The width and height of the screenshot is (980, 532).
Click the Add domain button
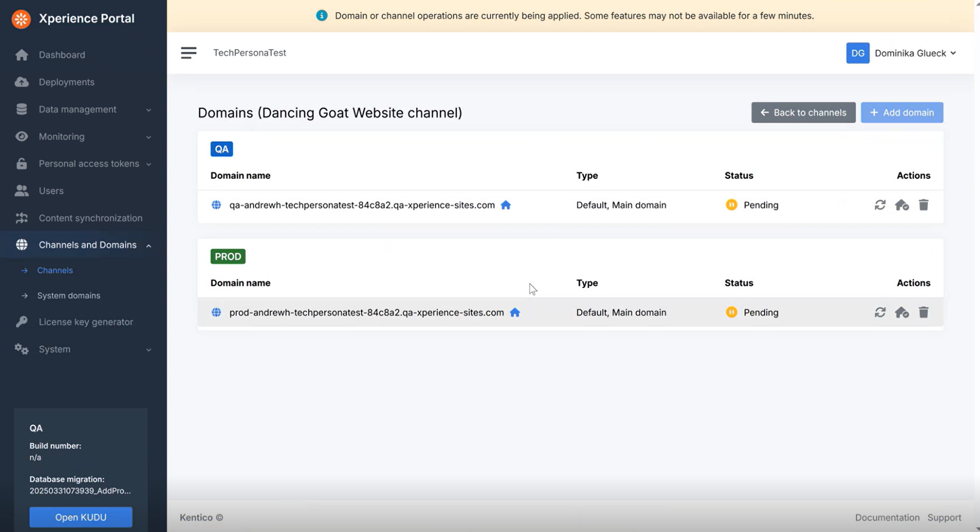click(x=902, y=113)
